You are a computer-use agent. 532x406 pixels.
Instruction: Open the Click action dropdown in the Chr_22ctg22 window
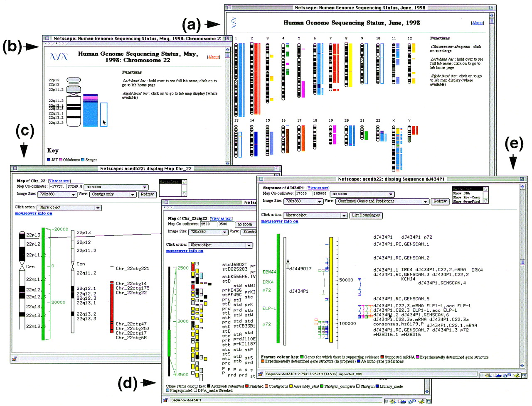point(220,245)
